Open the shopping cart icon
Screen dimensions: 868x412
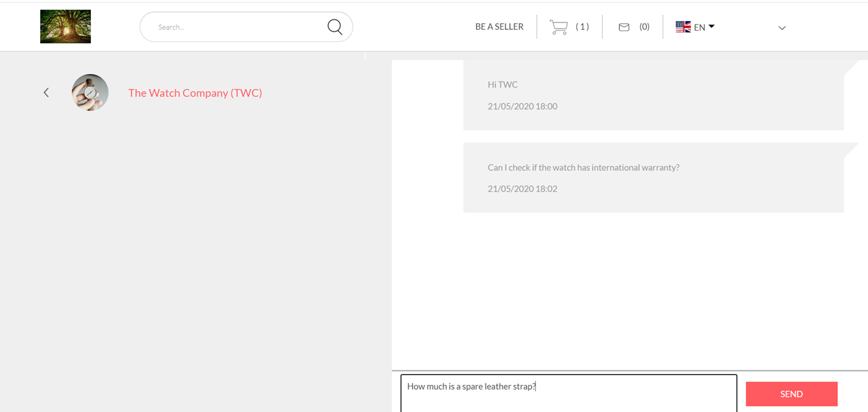tap(559, 27)
